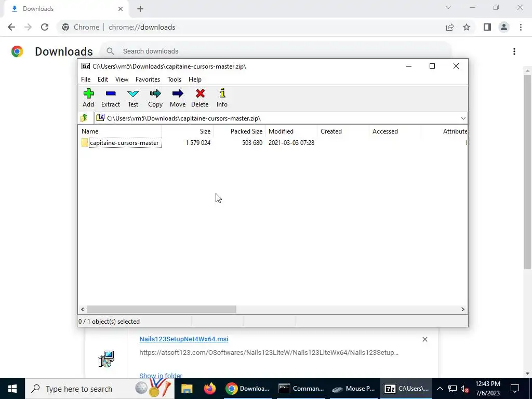This screenshot has width=532, height=399.
Task: Click the 503 680 packed size value
Action: (252, 143)
